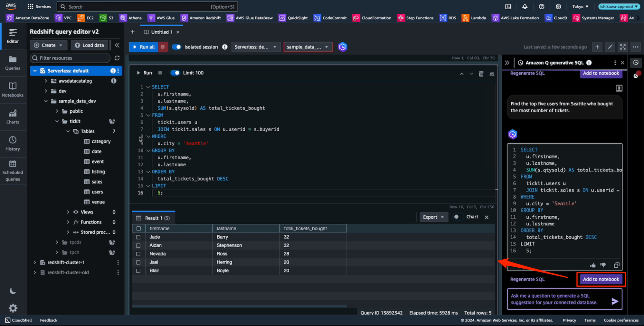Open the History sidebar panel
Image resolution: width=644 pixels, height=326 pixels.
(13, 144)
